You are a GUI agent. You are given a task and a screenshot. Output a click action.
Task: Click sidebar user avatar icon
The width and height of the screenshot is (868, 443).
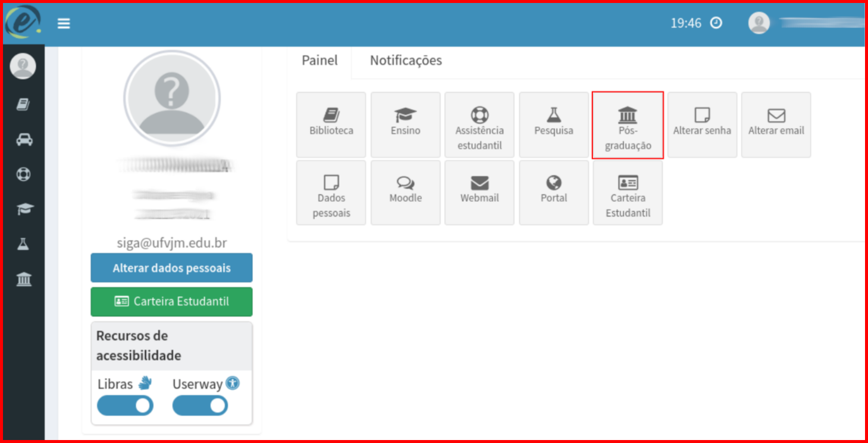(23, 66)
